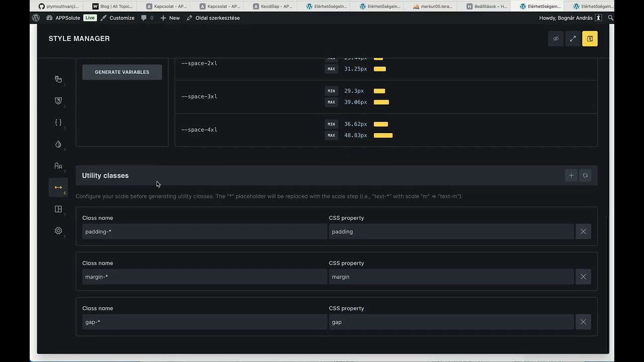
Task: Remove the padding-* class row
Action: pyautogui.click(x=583, y=232)
